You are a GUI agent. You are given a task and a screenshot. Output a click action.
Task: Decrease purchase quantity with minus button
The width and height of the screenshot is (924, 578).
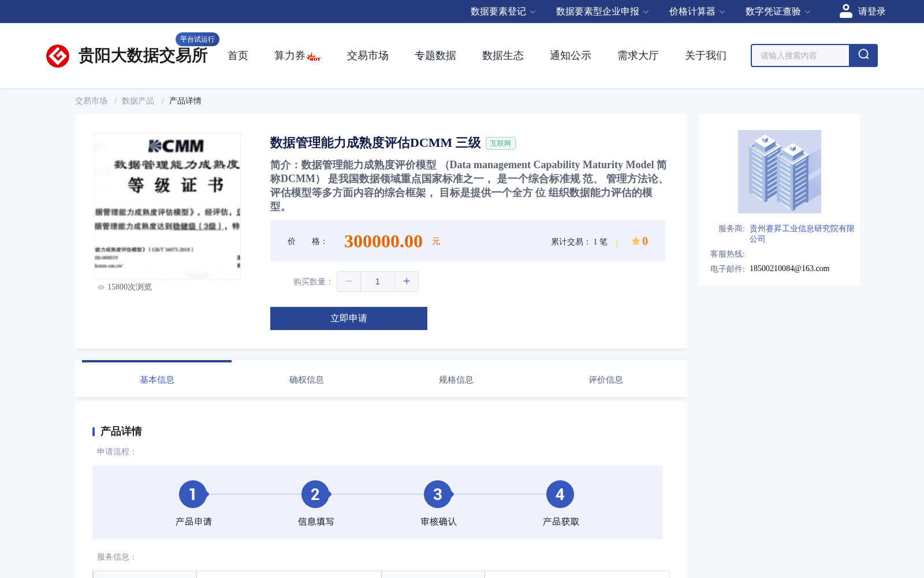(349, 281)
